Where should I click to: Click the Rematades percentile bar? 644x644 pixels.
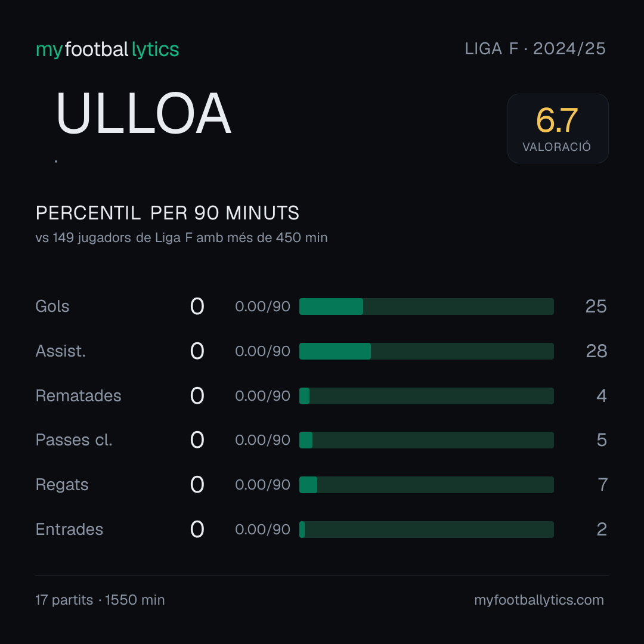426,396
